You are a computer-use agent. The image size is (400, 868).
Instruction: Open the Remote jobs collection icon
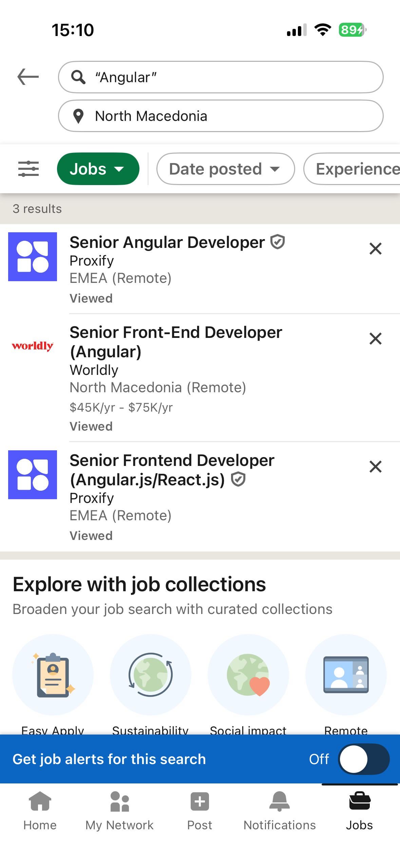tap(346, 674)
